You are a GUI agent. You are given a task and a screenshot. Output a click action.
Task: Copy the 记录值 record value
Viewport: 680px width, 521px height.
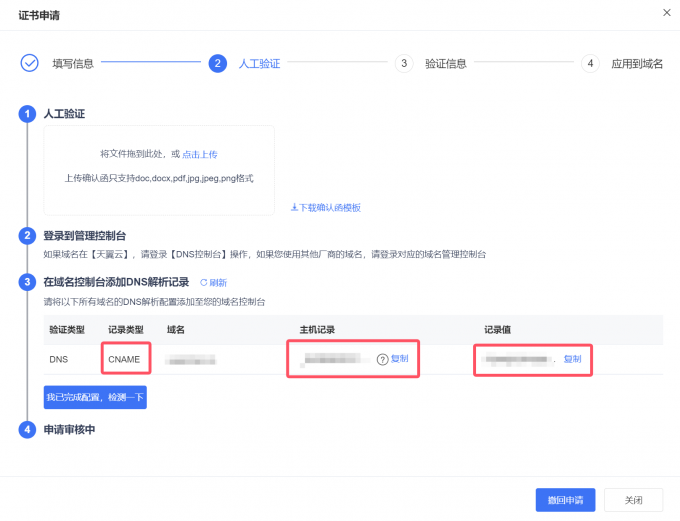point(572,359)
